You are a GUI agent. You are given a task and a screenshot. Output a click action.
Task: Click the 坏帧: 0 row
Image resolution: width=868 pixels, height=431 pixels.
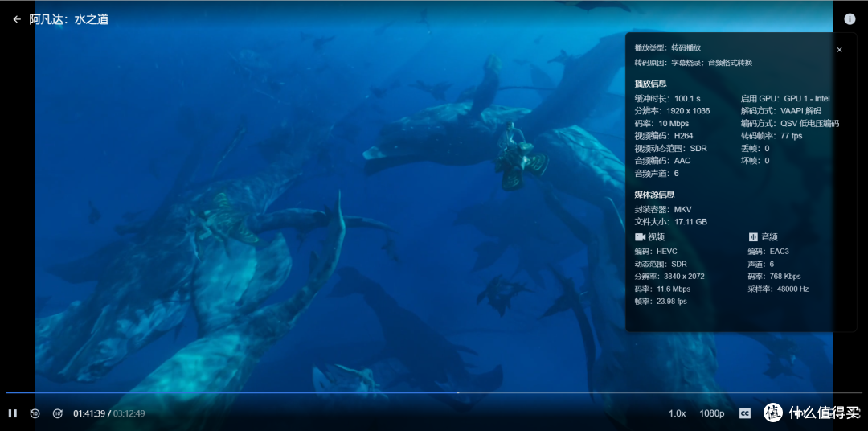755,161
